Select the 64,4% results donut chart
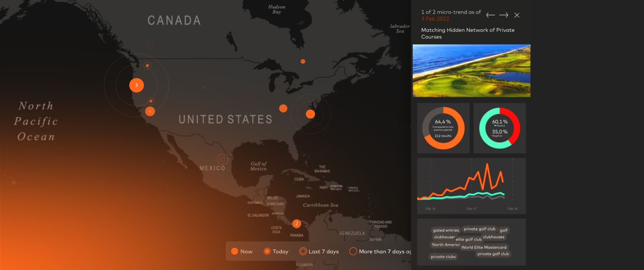 [x=443, y=128]
